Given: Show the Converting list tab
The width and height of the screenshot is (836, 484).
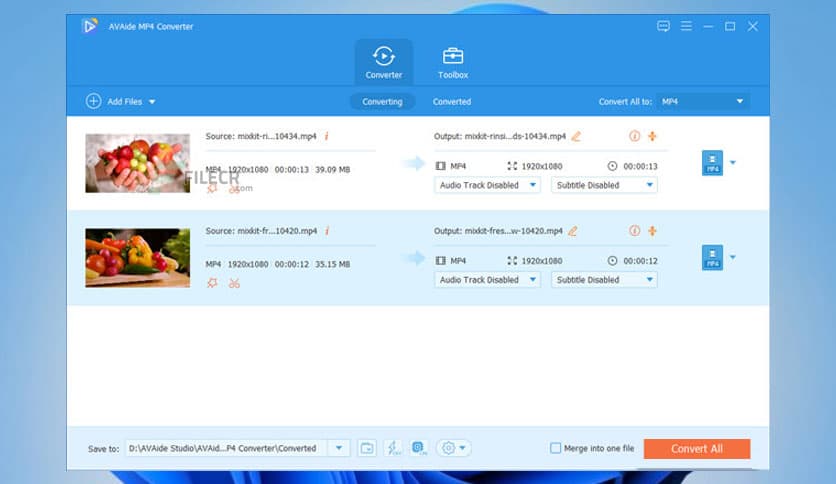Looking at the screenshot, I should (382, 101).
